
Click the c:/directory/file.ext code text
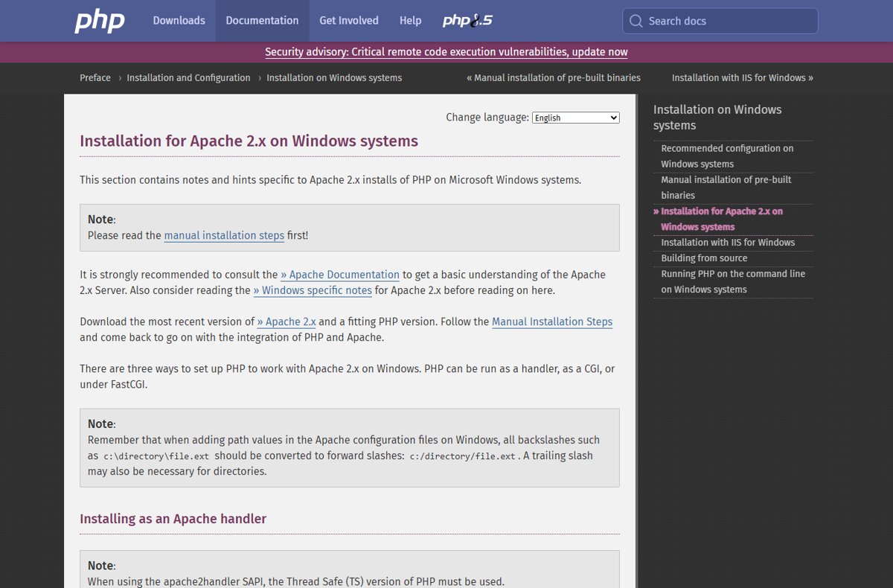pos(462,456)
